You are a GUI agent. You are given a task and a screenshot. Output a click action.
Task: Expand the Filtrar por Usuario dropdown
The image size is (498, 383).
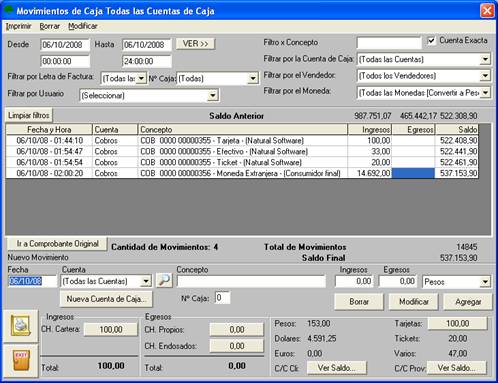(x=212, y=96)
